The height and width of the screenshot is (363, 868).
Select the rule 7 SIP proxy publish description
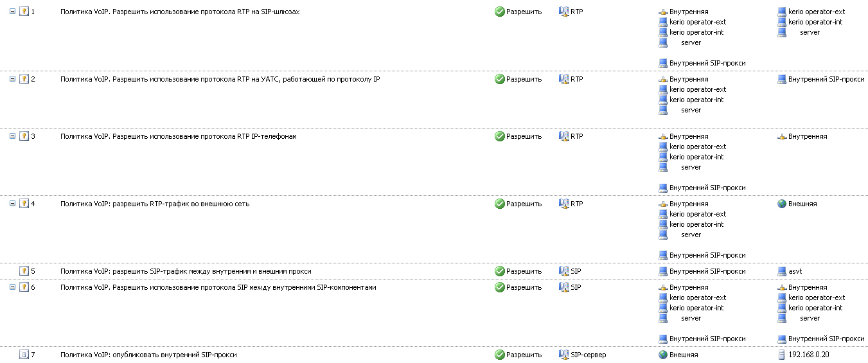(148, 355)
